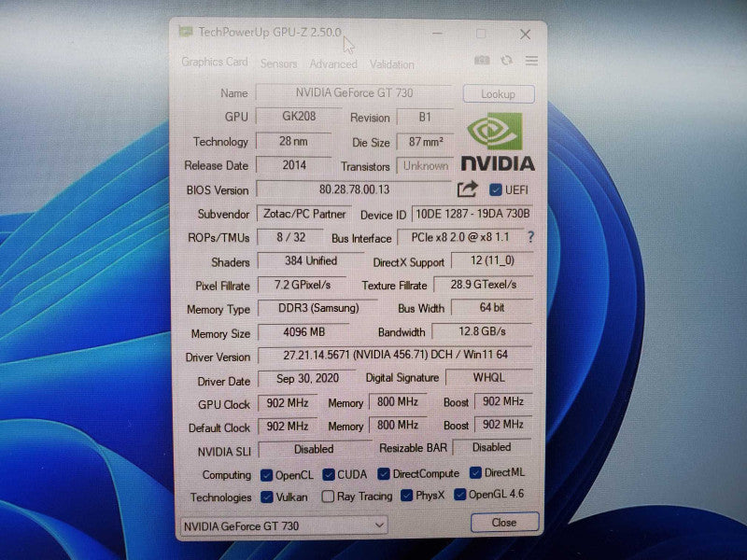Toggle the Ray Tracing checkbox
This screenshot has height=560, width=747.
click(x=328, y=497)
